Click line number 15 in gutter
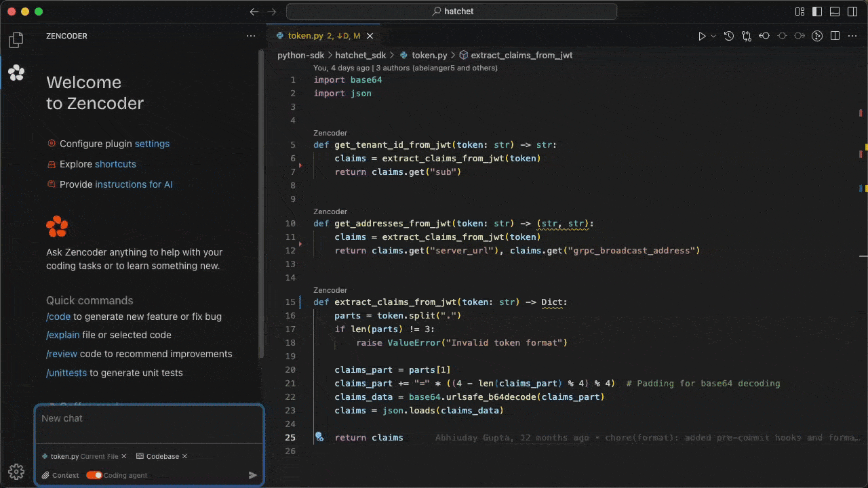The image size is (868, 488). point(290,302)
